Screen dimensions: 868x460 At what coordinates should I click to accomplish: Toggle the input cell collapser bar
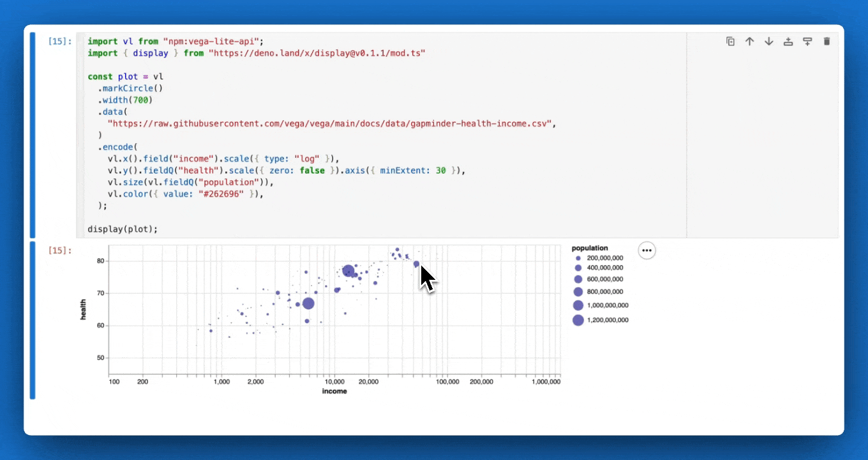[x=33, y=134]
